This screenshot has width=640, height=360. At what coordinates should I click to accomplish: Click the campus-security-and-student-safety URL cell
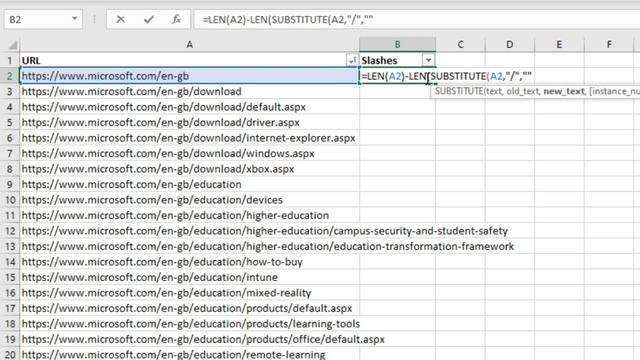[189, 231]
